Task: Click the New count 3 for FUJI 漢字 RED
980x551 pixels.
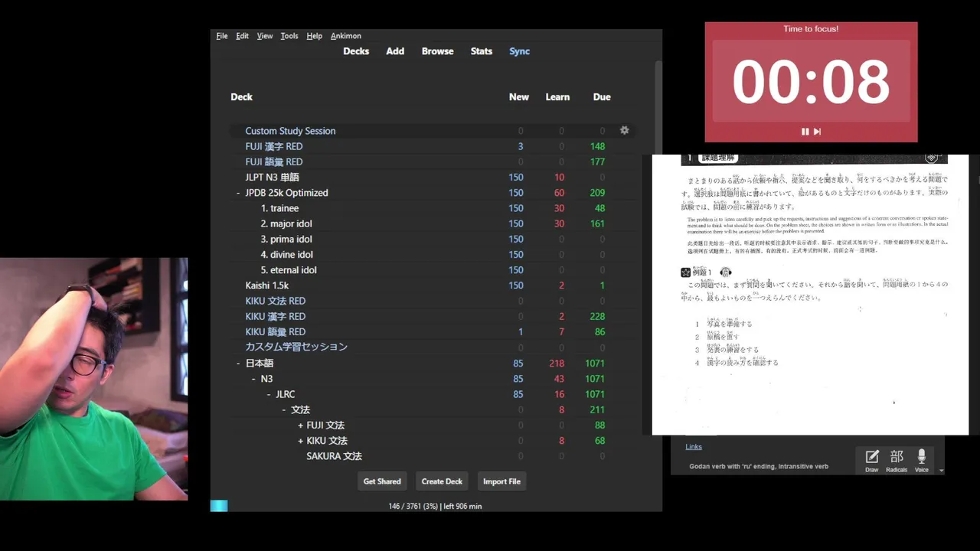Action: 521,146
